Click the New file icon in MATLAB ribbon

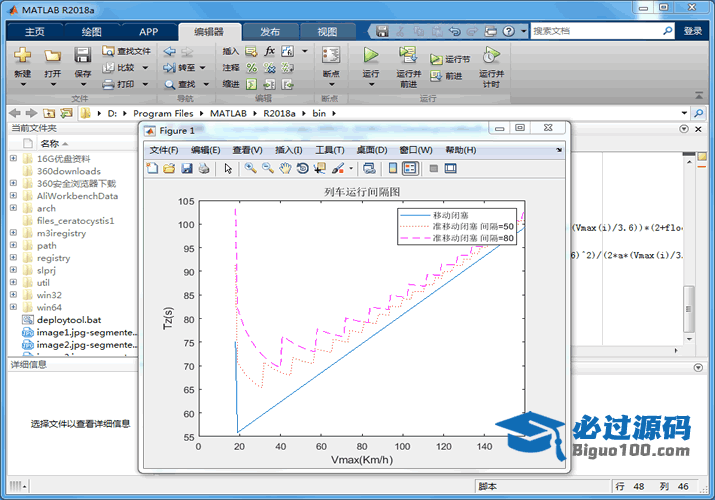click(x=22, y=55)
